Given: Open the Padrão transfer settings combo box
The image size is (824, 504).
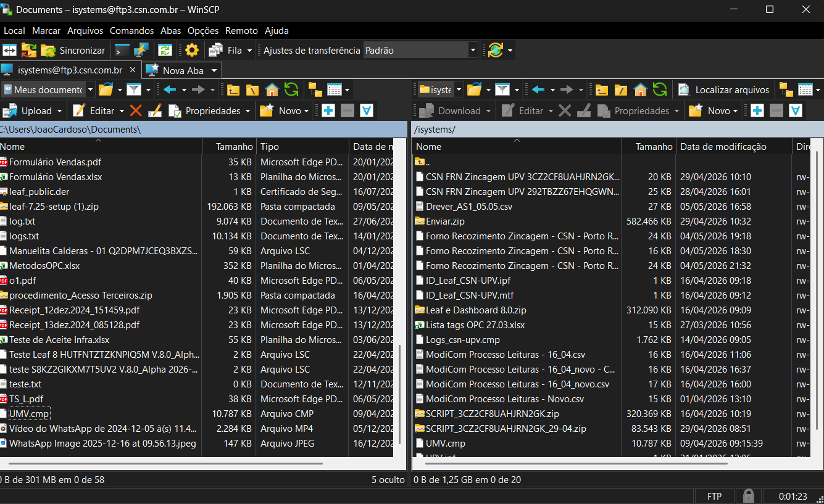Looking at the screenshot, I should (421, 51).
